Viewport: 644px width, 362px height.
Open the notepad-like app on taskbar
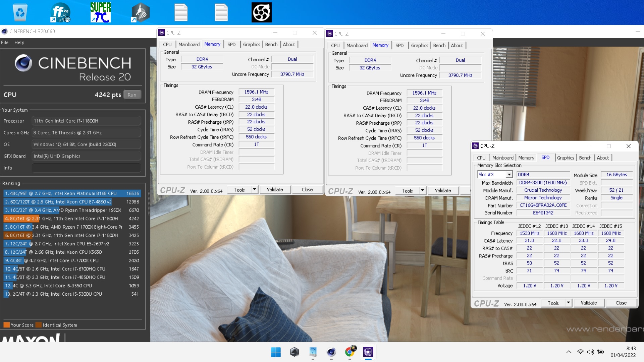313,352
